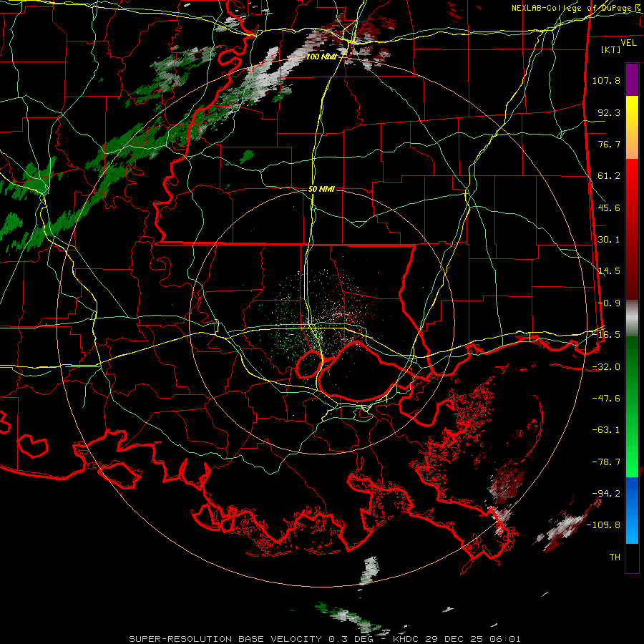
Task: Click the -78.7 velocity scale value
Action: pyautogui.click(x=606, y=462)
